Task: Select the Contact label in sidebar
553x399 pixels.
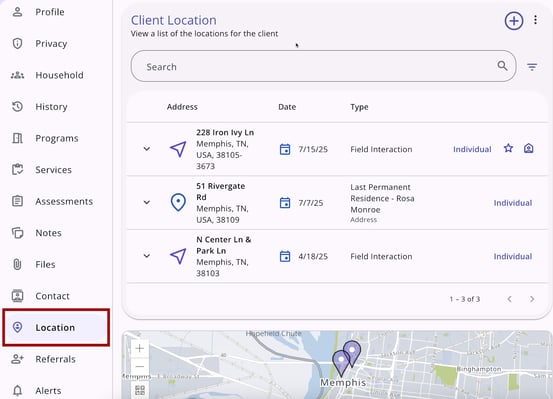Action: pos(52,296)
